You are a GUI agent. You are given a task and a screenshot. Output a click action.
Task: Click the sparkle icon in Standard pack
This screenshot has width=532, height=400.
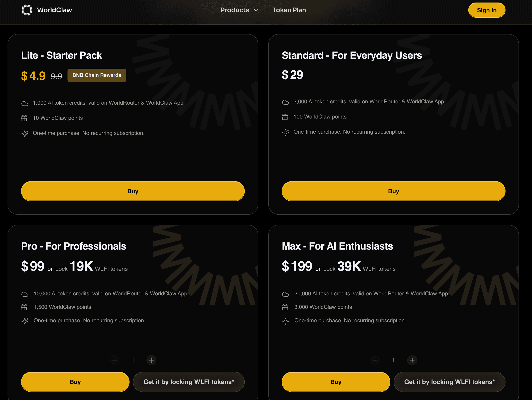tap(286, 132)
